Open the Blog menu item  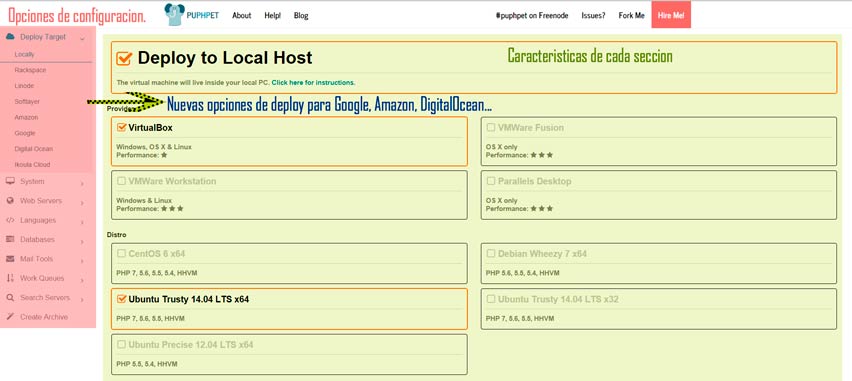(x=301, y=15)
